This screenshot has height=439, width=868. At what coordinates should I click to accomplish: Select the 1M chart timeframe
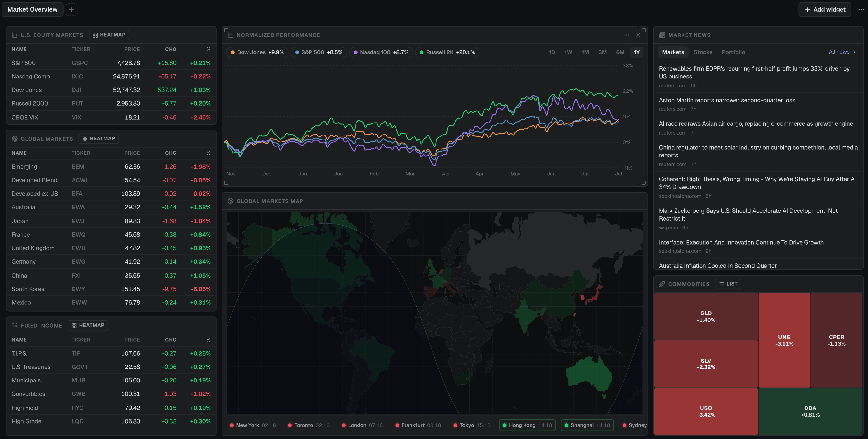(x=585, y=53)
